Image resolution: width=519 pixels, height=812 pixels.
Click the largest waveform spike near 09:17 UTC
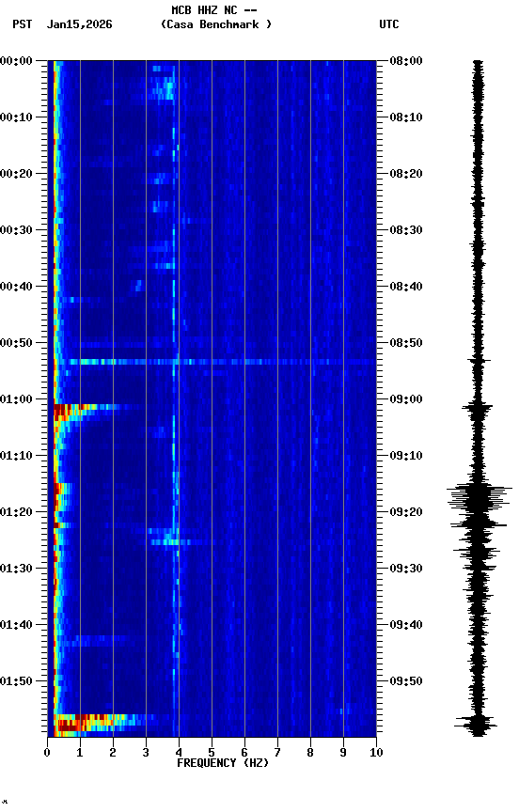480,498
